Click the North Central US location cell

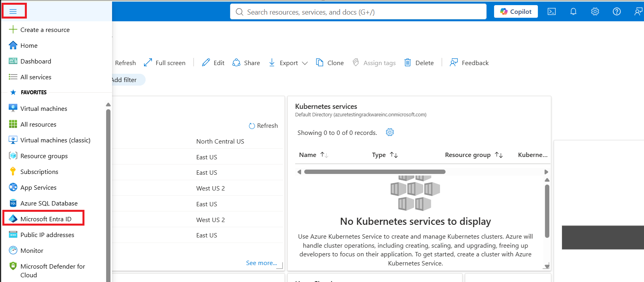coord(220,141)
